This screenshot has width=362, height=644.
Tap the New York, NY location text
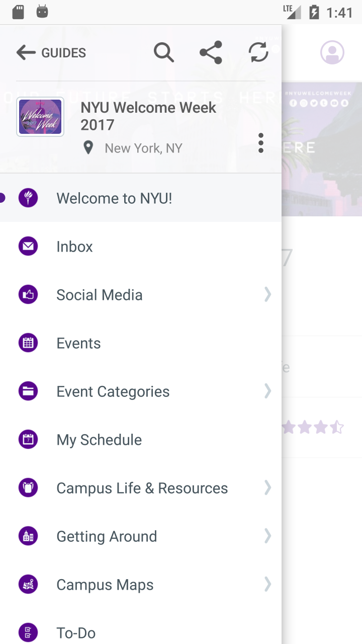pos(143,148)
